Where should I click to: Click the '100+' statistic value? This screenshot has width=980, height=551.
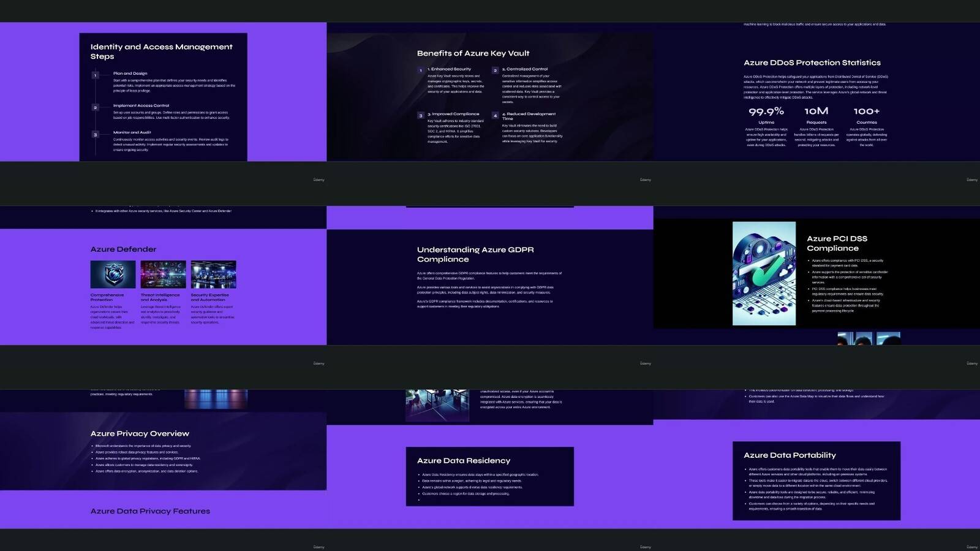tap(867, 111)
